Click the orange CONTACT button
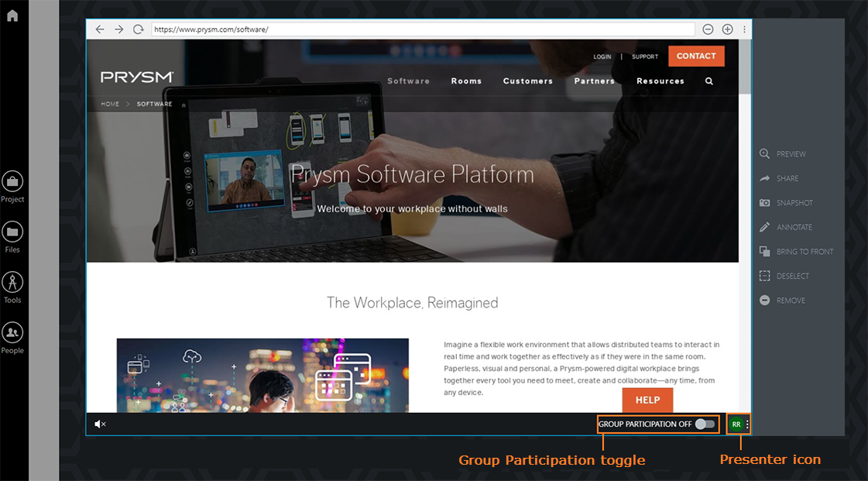This screenshot has height=481, width=868. (x=696, y=56)
